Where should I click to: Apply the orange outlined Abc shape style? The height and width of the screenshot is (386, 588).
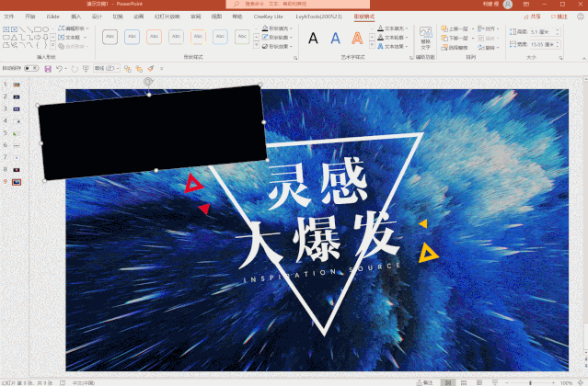154,37
